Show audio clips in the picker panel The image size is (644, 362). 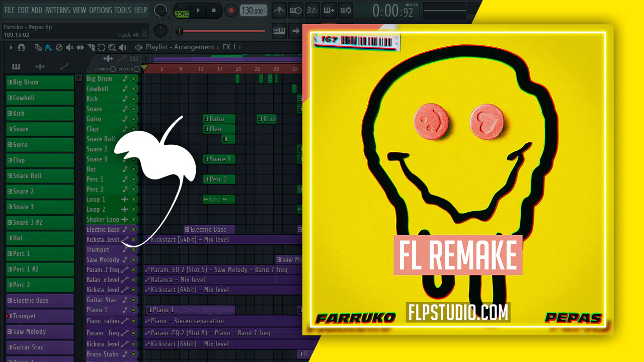tap(40, 67)
